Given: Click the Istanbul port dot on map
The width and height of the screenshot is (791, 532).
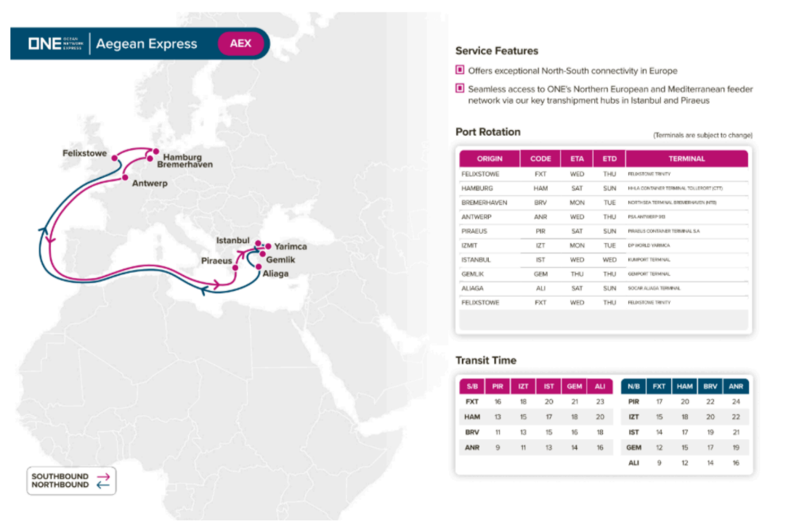Looking at the screenshot, I should (x=259, y=244).
